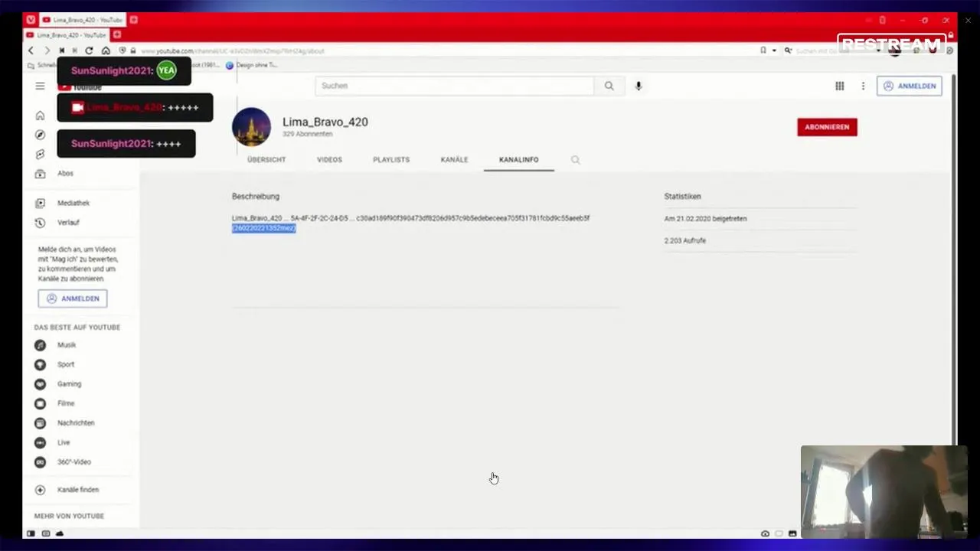Click the trash closed-tabs icon

[x=882, y=20]
